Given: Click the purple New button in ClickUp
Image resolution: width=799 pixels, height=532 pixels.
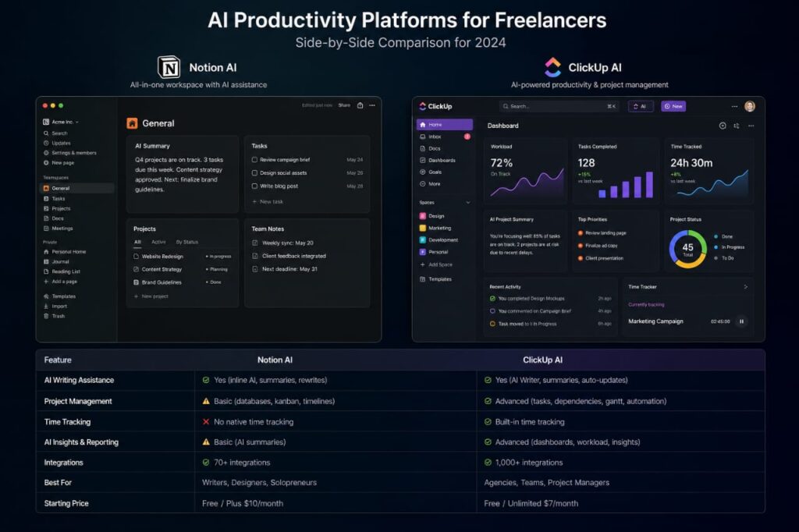Looking at the screenshot, I should (673, 107).
